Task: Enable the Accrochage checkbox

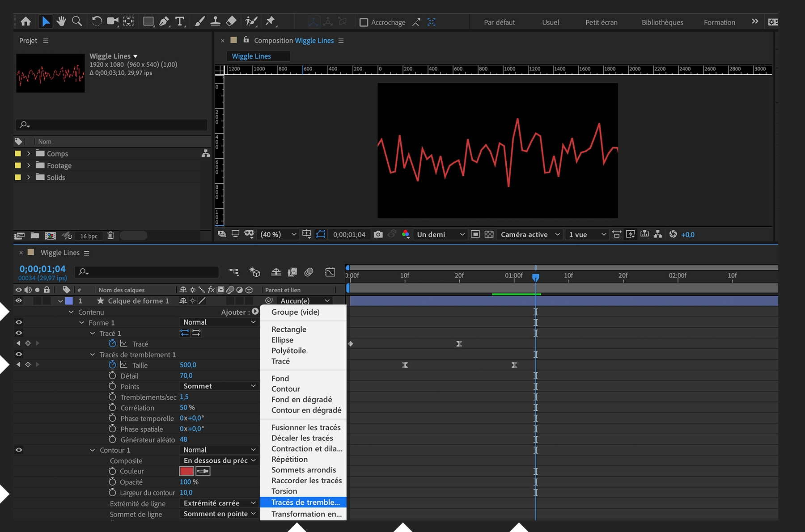Action: point(364,22)
